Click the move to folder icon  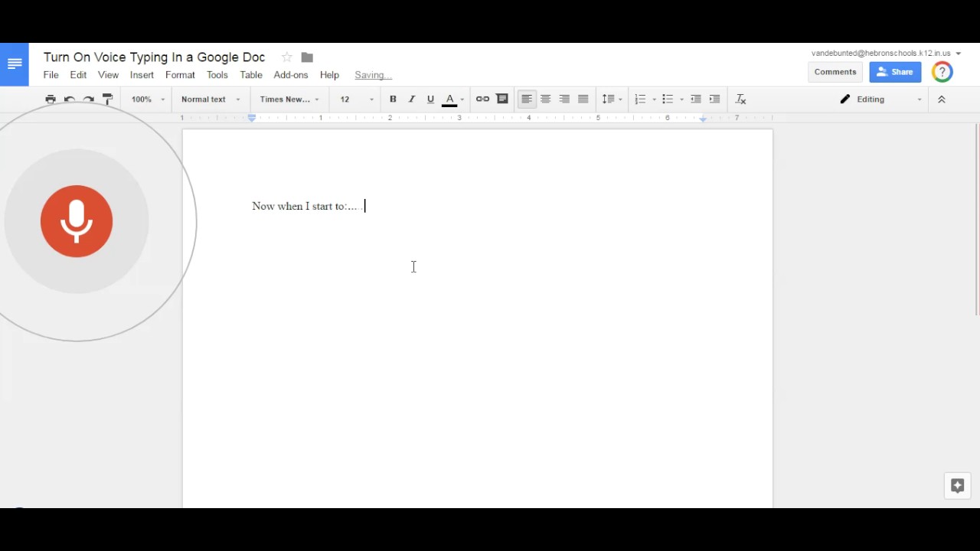coord(307,57)
